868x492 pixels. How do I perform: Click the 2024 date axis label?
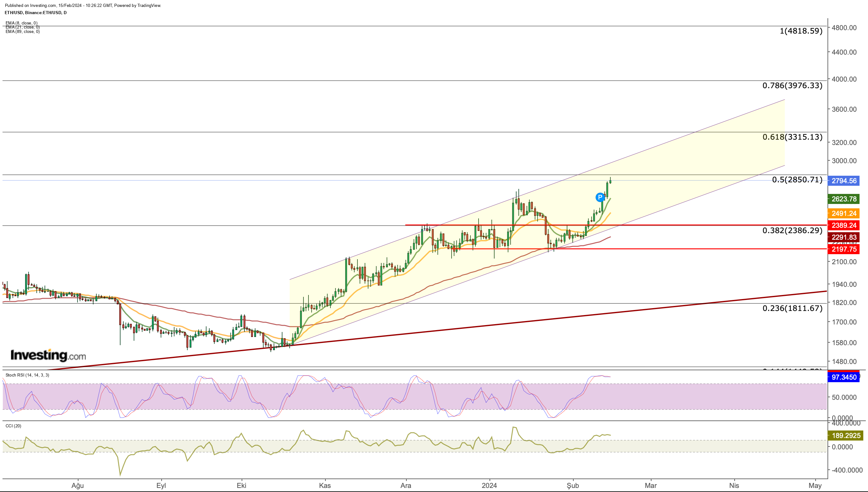(489, 486)
